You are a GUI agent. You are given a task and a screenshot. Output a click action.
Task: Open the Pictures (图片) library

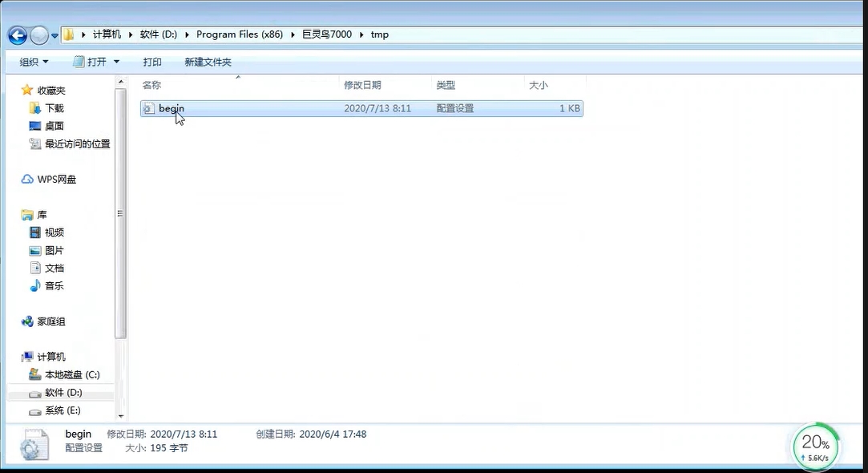click(54, 250)
